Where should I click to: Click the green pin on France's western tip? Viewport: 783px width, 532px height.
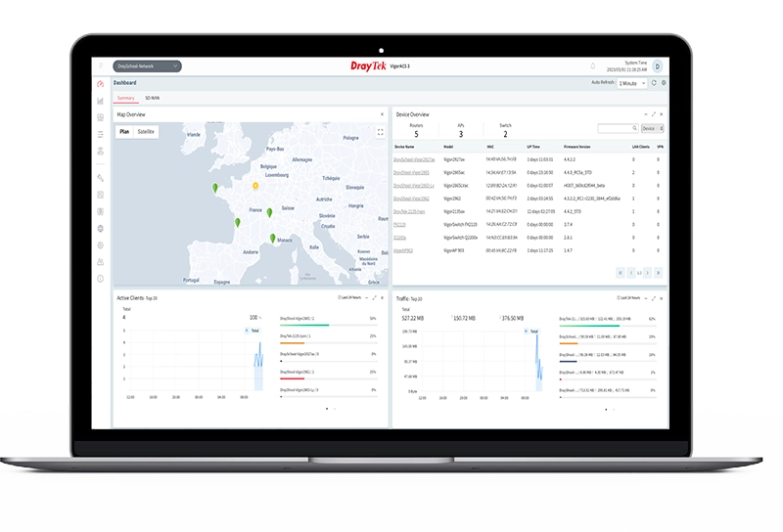(x=215, y=188)
